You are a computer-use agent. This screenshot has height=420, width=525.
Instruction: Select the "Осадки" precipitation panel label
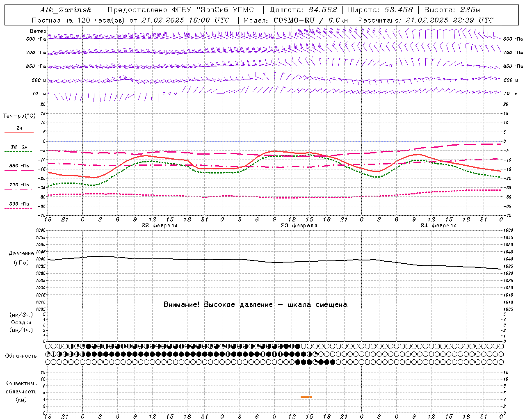(x=21, y=322)
